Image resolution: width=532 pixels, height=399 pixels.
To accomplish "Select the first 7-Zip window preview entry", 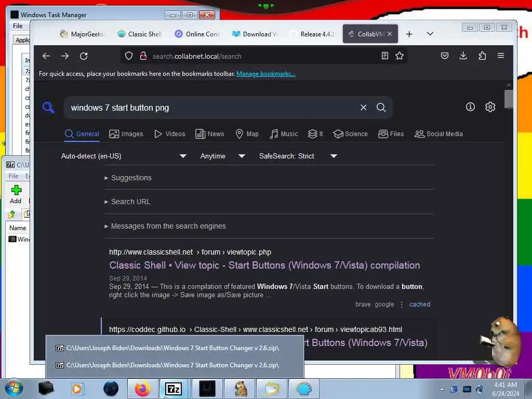I will pos(175,348).
